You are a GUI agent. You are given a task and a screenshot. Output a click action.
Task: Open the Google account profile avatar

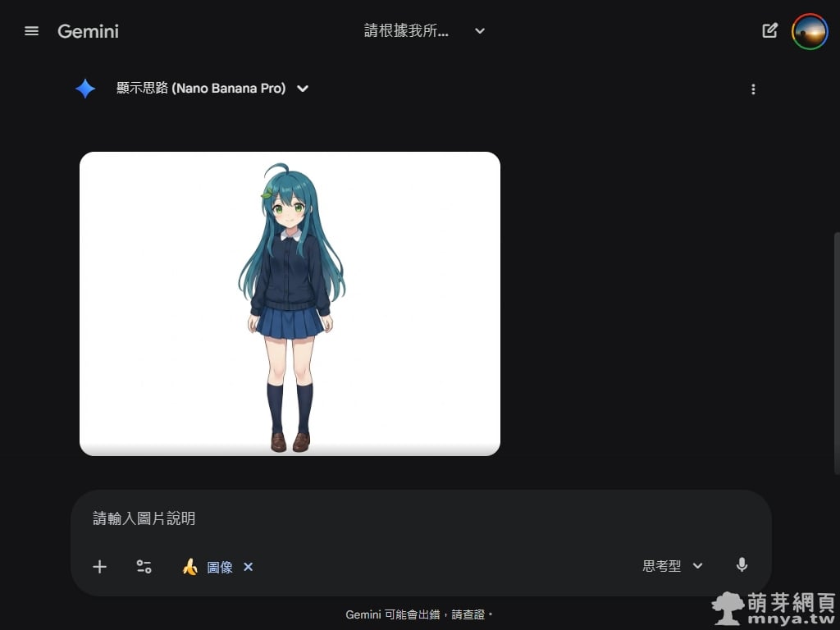point(809,31)
